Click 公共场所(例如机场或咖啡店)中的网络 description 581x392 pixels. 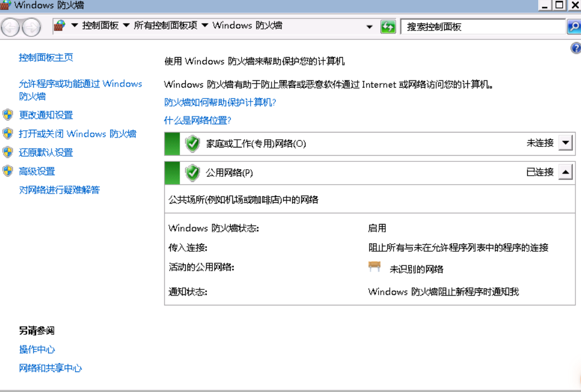[243, 200]
